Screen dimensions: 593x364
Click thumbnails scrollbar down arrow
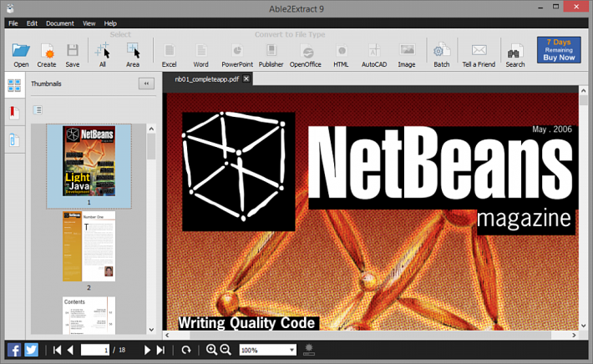point(151,330)
